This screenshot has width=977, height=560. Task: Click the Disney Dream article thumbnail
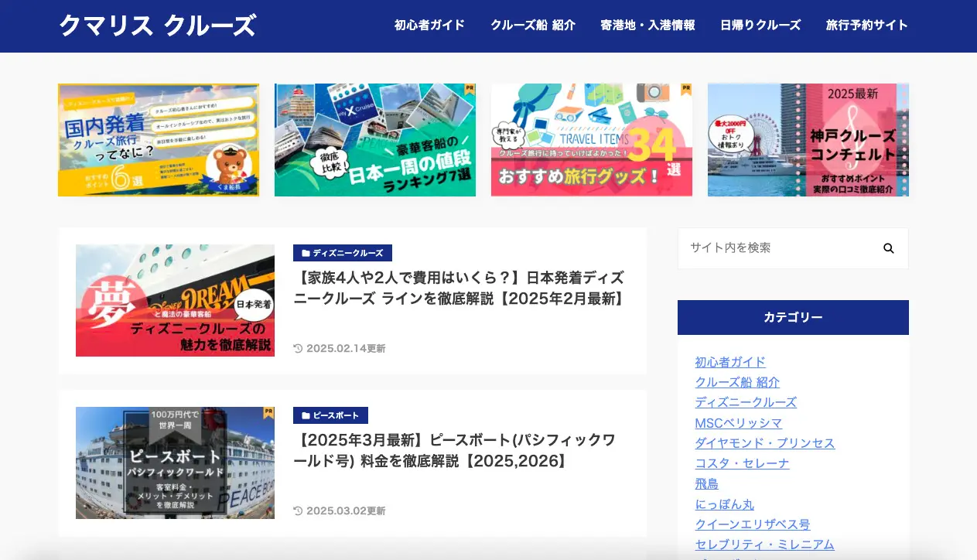tap(175, 300)
